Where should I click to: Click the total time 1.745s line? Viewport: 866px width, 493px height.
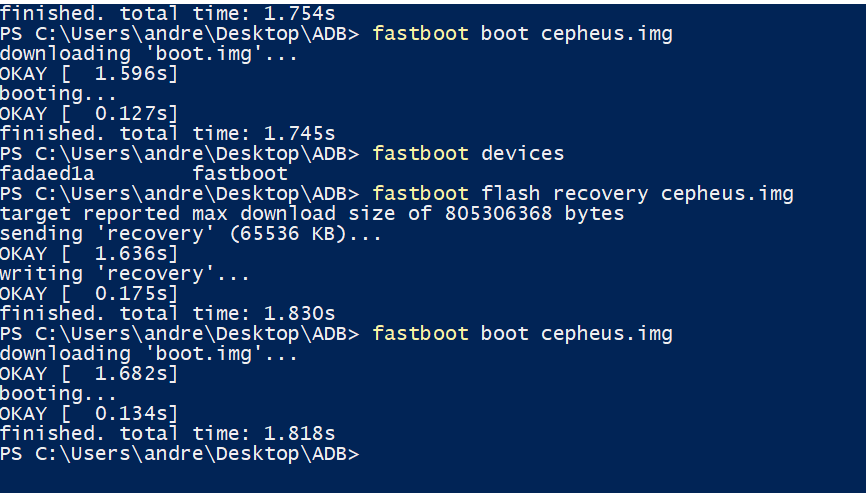[x=167, y=134]
